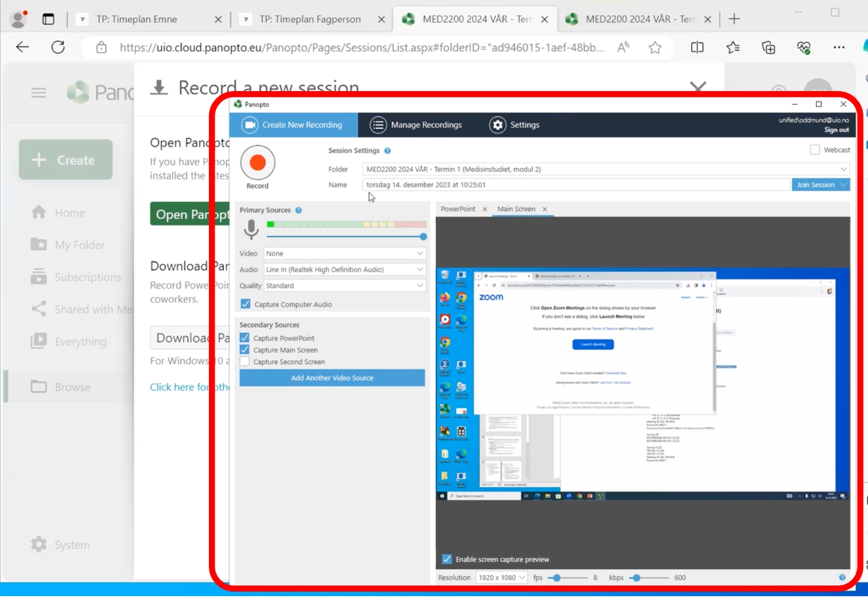This screenshot has width=868, height=606.
Task: Click the browser Back arrow
Action: 23,48
